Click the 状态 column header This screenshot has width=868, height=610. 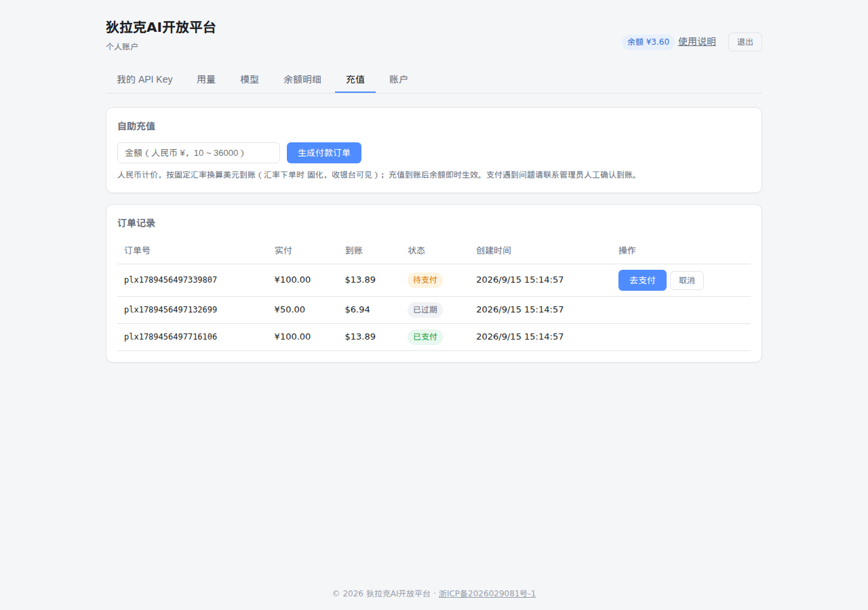tap(416, 251)
